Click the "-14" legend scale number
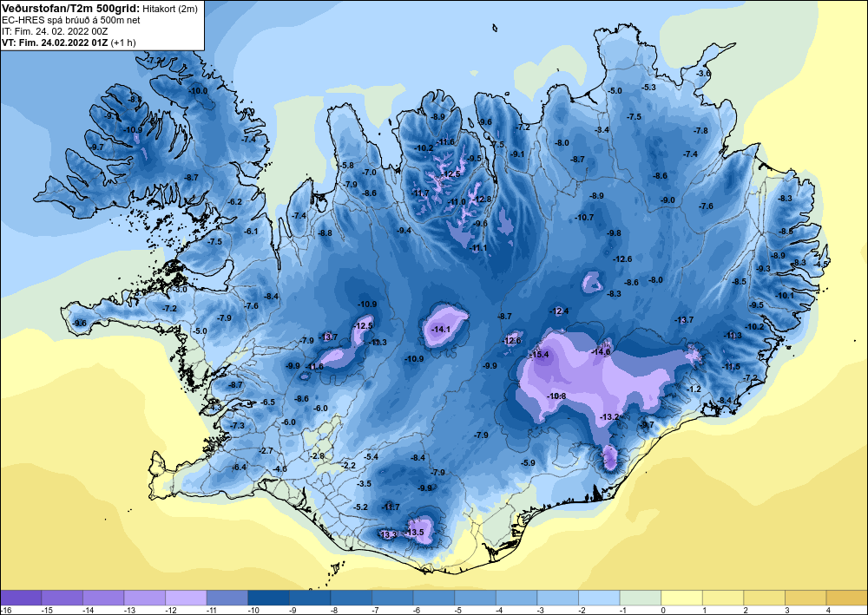 point(88,610)
